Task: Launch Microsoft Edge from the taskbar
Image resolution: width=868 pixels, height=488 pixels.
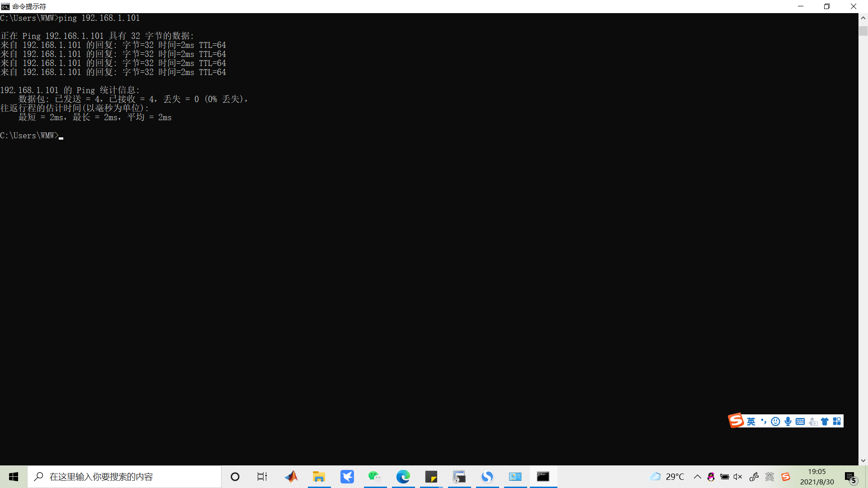Action: click(403, 477)
